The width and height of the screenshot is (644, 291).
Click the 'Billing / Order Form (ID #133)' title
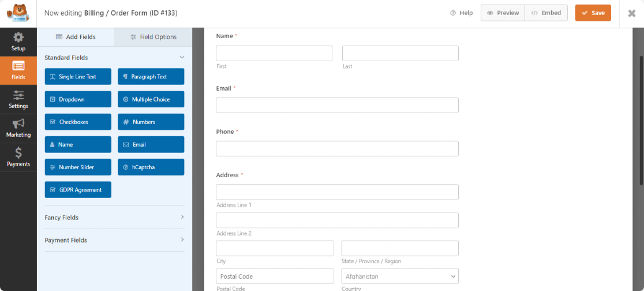(130, 13)
